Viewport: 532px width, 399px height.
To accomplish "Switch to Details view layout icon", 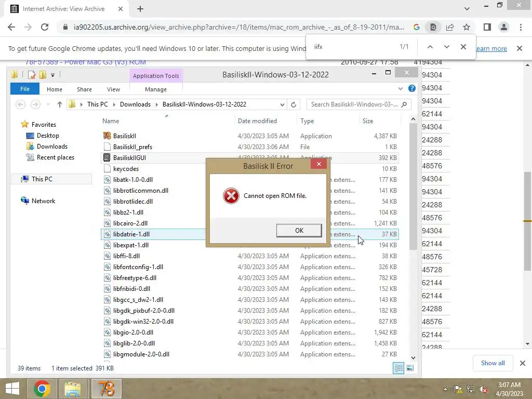I will pos(398,368).
